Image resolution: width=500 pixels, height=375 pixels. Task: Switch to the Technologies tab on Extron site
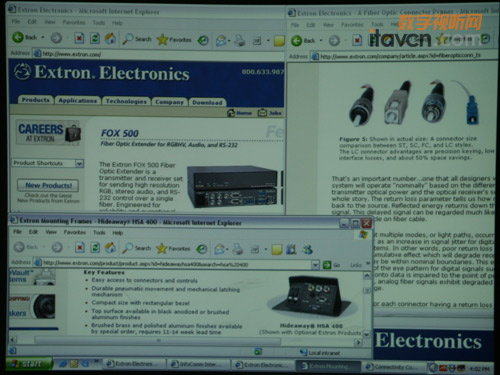click(x=126, y=101)
